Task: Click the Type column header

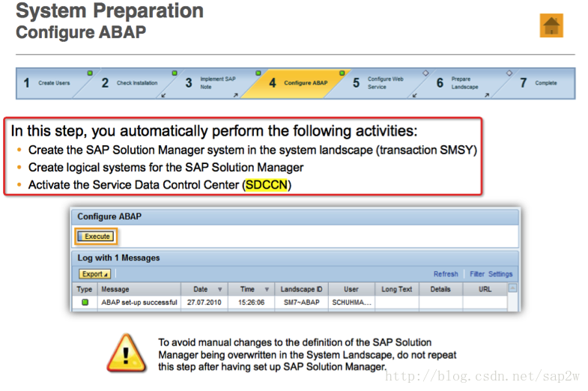Action: [85, 289]
